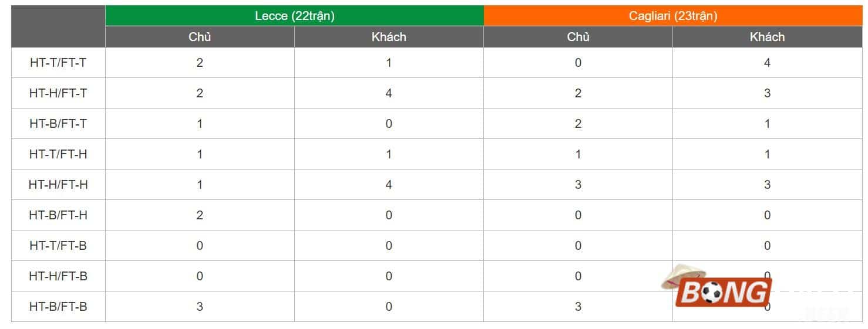Click the BONG soccer ball logo
Image resolution: width=868 pixels, height=329 pixels.
point(724,293)
